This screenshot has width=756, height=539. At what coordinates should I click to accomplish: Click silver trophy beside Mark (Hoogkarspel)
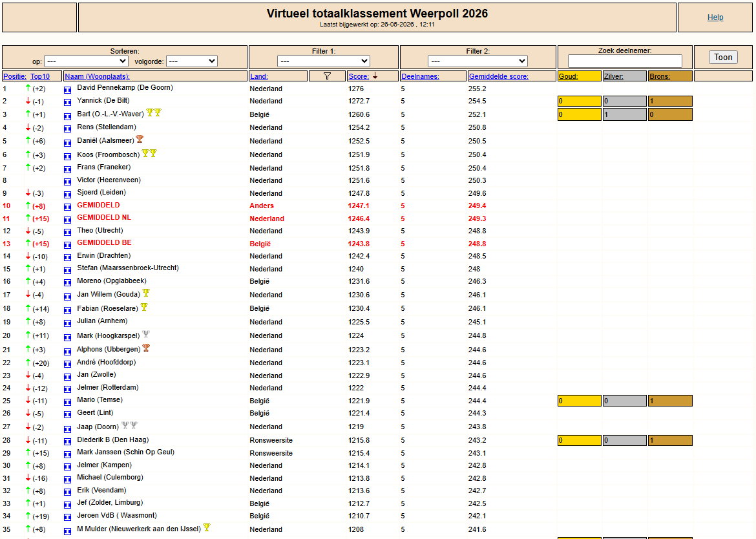146,334
